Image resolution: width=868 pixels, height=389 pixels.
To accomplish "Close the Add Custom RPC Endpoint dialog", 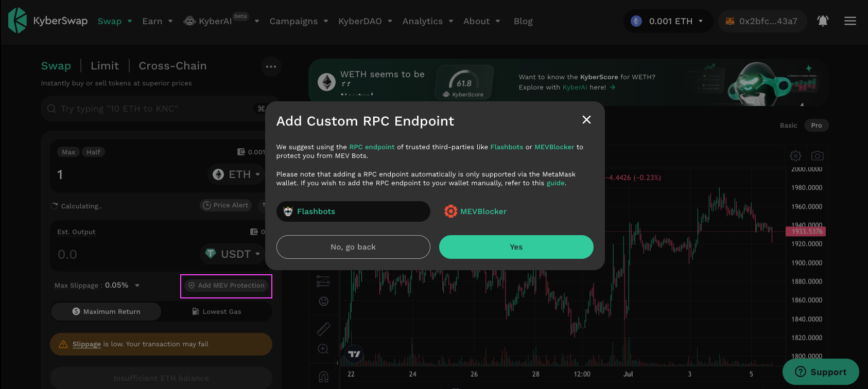I will [x=586, y=120].
